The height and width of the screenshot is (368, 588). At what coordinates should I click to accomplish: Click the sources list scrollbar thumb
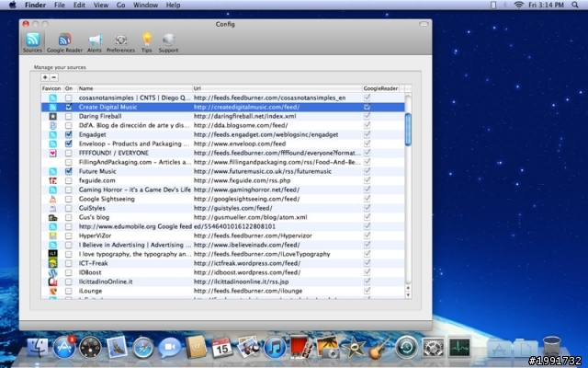408,129
